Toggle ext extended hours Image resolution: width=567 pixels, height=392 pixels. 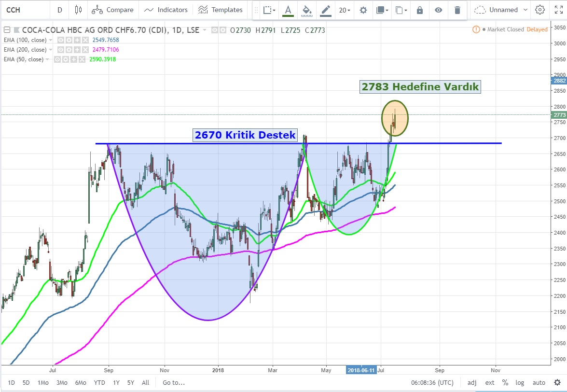click(x=490, y=383)
